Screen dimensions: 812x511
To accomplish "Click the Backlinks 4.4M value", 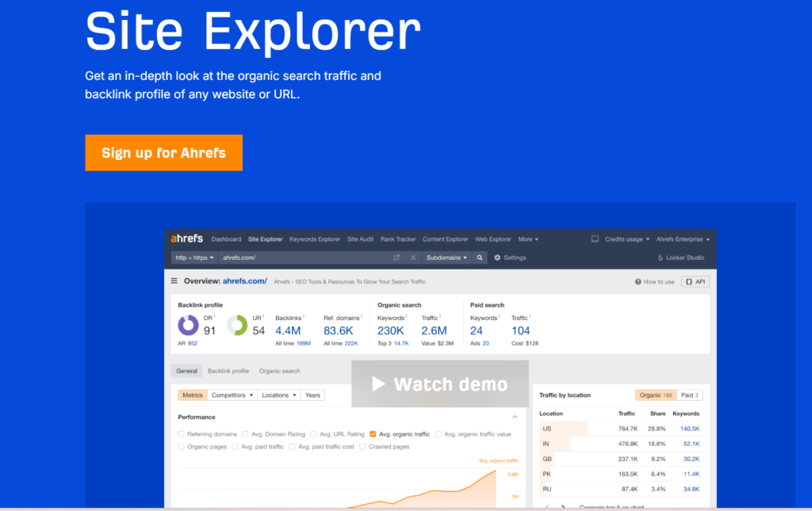I will click(288, 330).
